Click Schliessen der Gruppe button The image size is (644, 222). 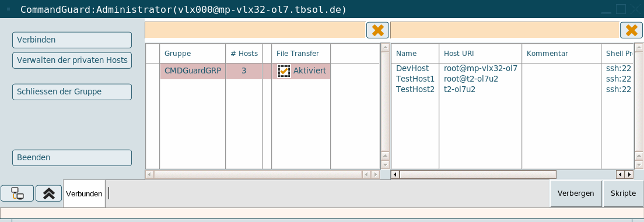[x=72, y=92]
